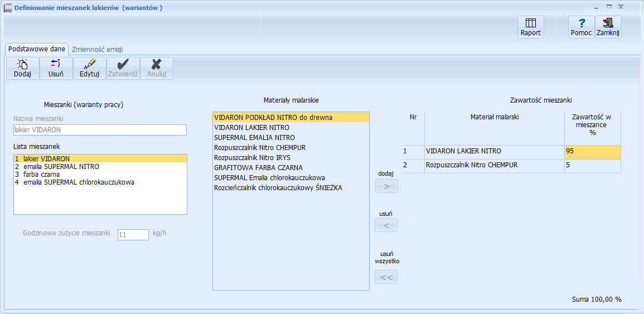Select Rozpuszczalnik Nitro CHEMPUR in materials list
Image resolution: width=644 pixels, height=314 pixels.
point(291,148)
